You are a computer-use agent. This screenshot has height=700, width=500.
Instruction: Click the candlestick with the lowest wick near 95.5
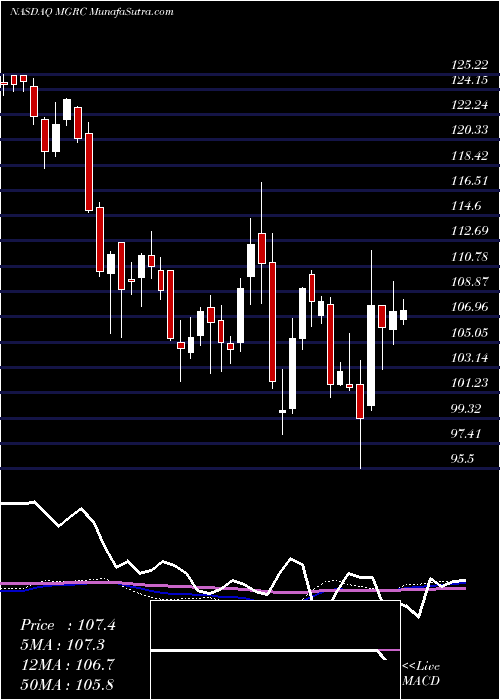[360, 401]
